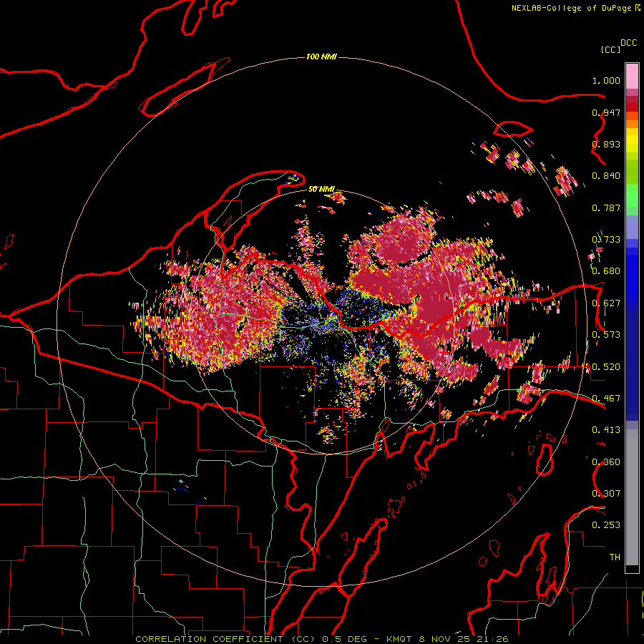Click the 0.253 legend value
Image resolution: width=644 pixels, height=644 pixels.
click(606, 525)
